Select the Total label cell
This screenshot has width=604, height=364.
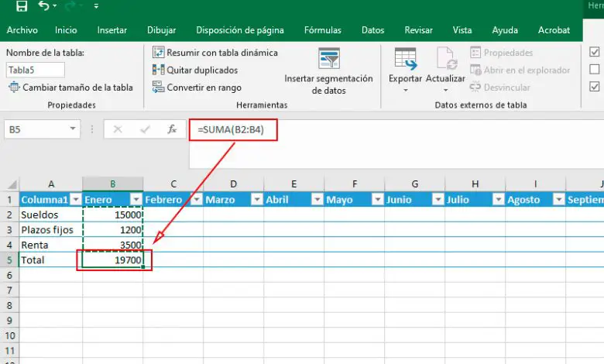click(51, 260)
